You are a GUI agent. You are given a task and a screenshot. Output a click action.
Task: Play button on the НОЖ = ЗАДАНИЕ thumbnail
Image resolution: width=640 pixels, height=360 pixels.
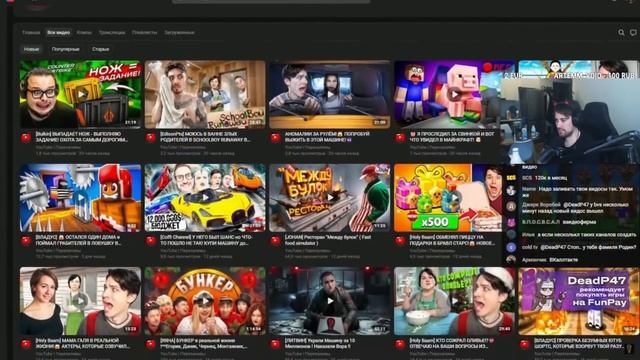tap(81, 94)
